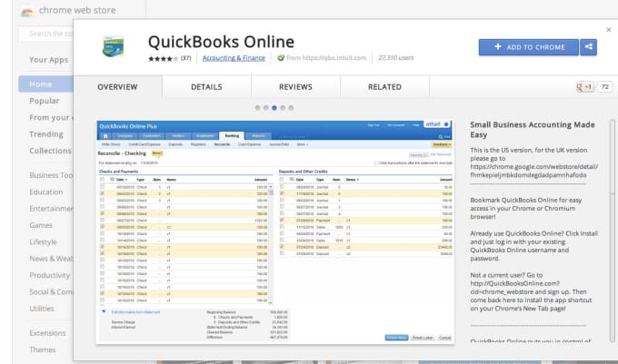Open Themes in the sidebar
This screenshot has width=618, height=364.
[x=43, y=349]
